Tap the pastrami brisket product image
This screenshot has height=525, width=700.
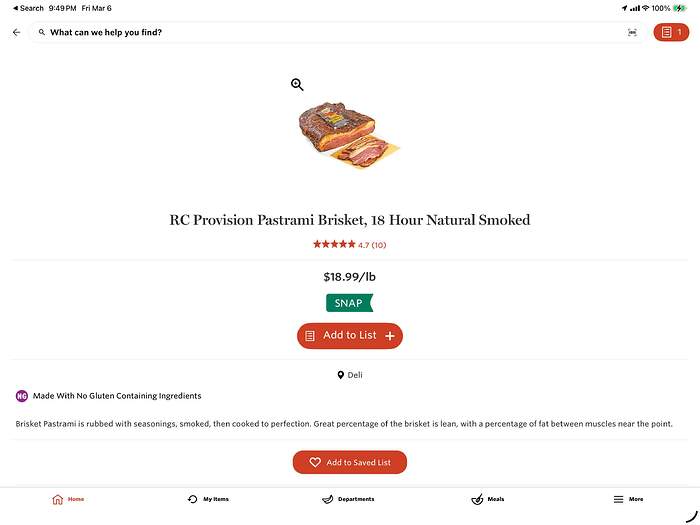pyautogui.click(x=349, y=135)
